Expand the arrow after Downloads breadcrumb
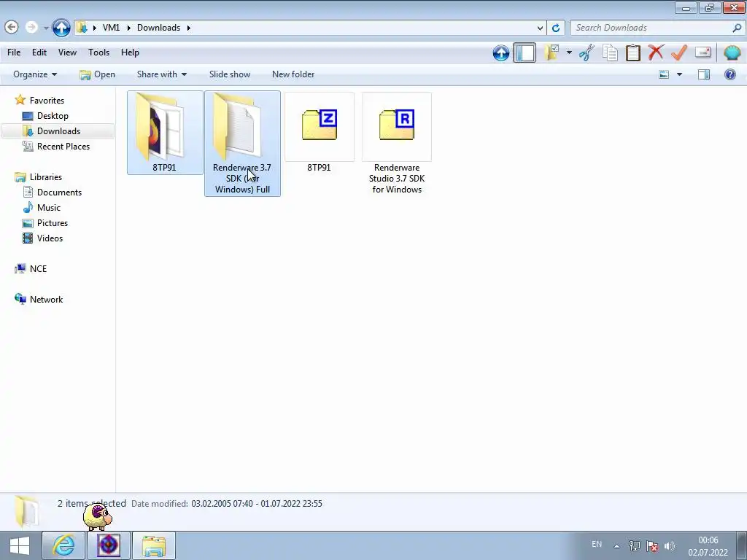Viewport: 747px width, 560px height. [x=189, y=28]
